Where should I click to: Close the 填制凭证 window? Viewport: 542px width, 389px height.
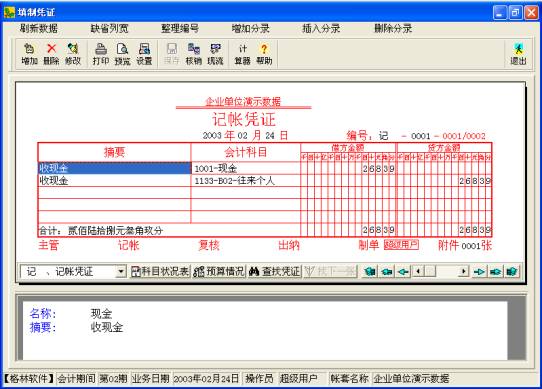(531, 13)
